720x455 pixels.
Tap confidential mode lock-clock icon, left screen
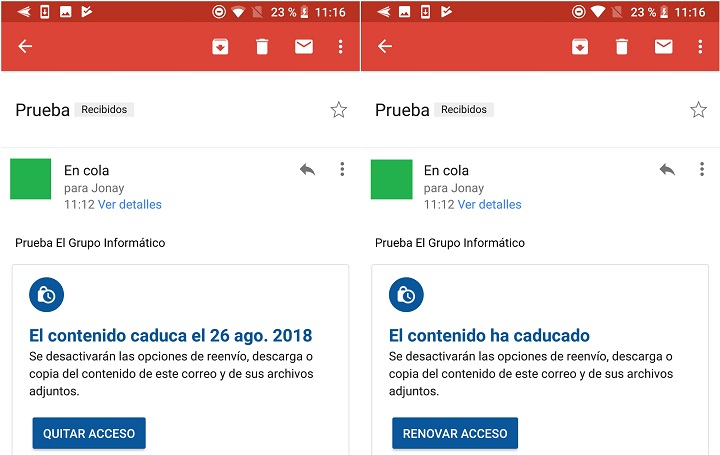(x=46, y=295)
